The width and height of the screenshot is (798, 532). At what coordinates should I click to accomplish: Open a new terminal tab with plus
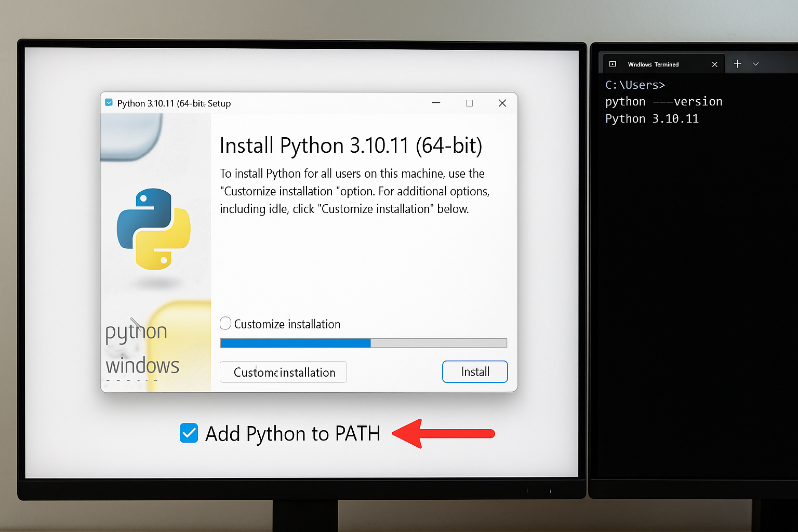(x=737, y=64)
